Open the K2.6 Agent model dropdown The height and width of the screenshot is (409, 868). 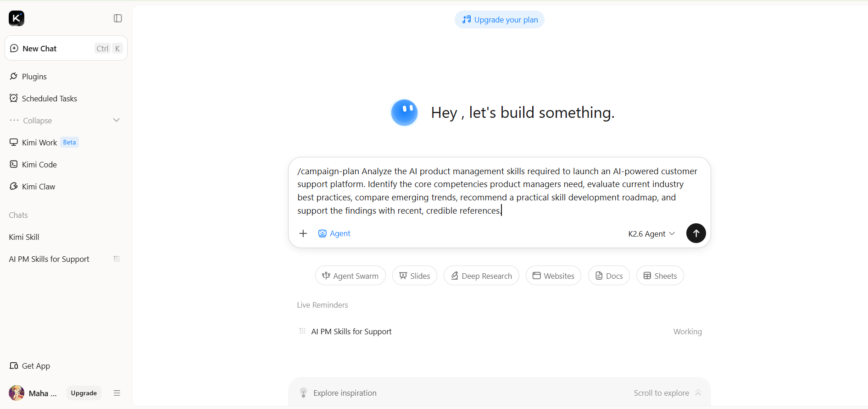click(651, 234)
